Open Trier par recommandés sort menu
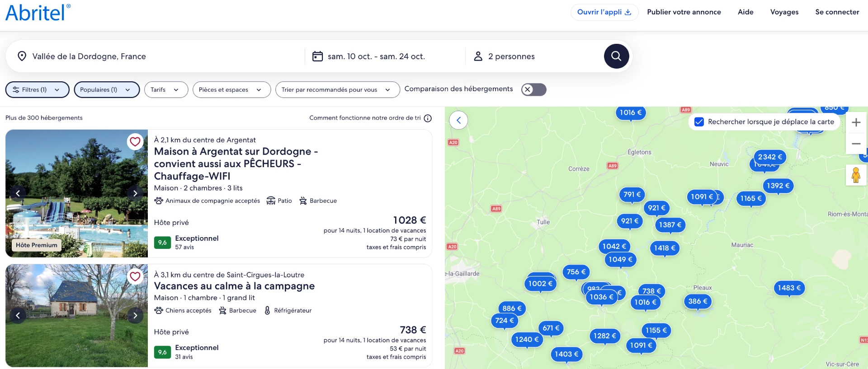 pyautogui.click(x=337, y=89)
